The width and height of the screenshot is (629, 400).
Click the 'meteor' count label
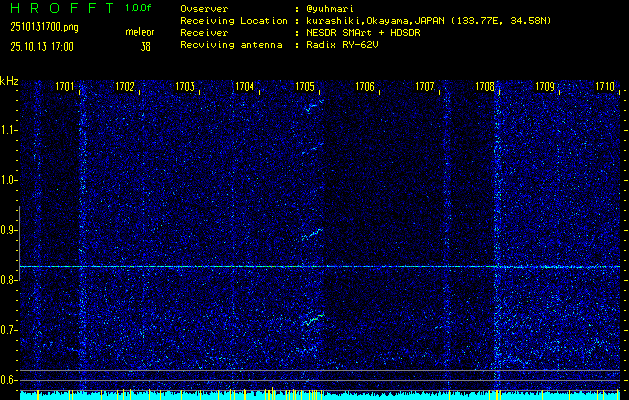click(140, 32)
